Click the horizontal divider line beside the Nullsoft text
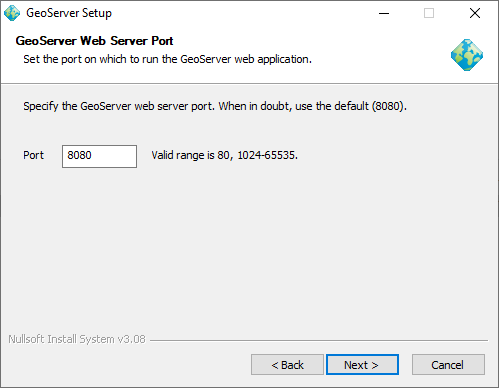The image size is (499, 388). pyautogui.click(x=319, y=341)
